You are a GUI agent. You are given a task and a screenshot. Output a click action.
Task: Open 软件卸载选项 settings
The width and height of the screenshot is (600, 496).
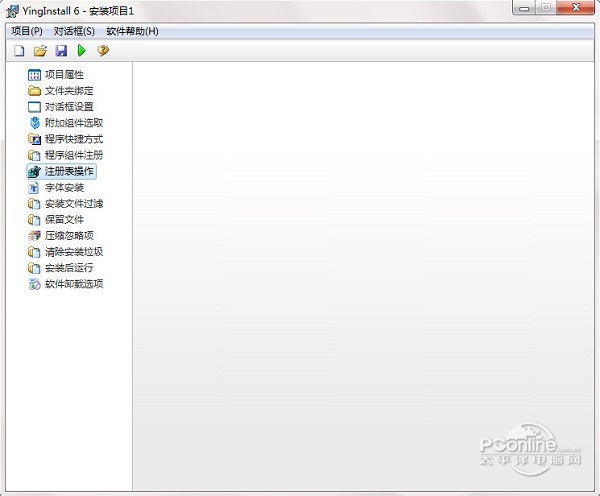tap(74, 284)
